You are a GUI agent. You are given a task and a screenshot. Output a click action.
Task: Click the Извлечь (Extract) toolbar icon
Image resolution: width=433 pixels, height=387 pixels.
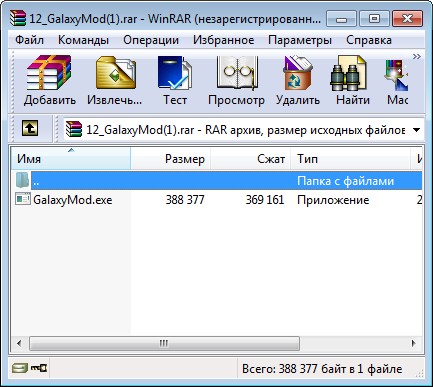(x=115, y=73)
